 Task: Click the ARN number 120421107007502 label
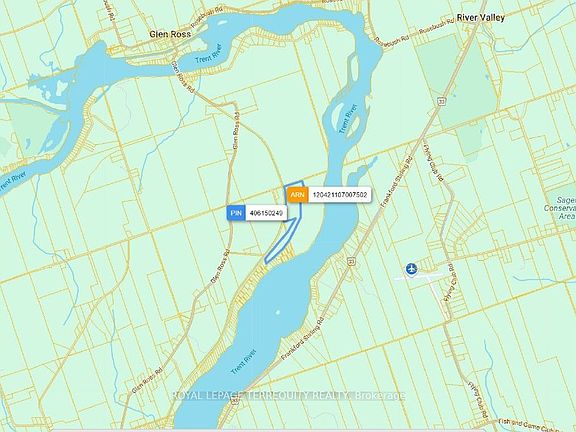(x=339, y=195)
